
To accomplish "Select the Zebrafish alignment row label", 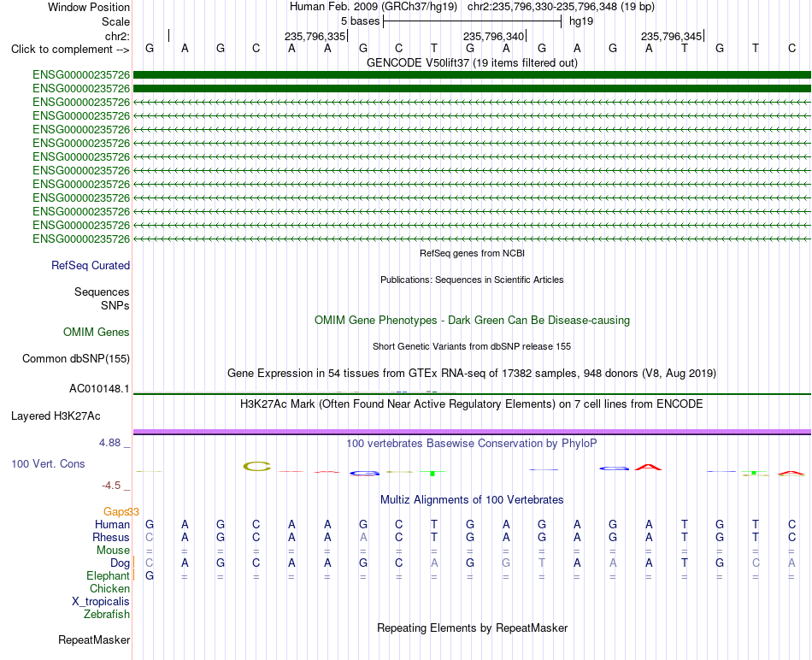I will (107, 615).
